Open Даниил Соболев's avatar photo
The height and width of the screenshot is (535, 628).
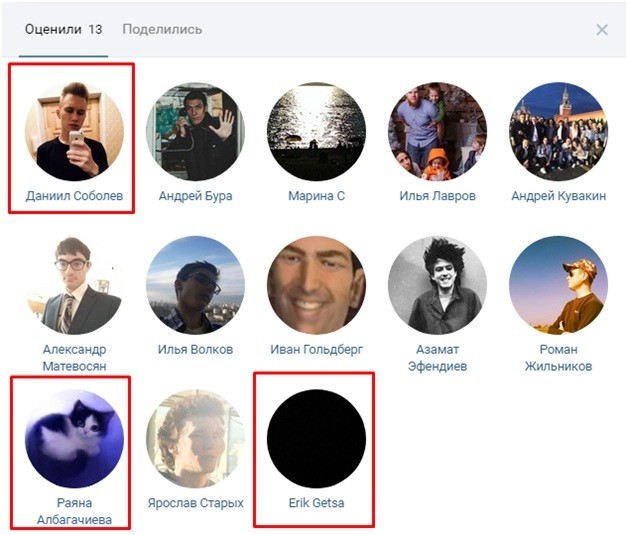coord(74,131)
